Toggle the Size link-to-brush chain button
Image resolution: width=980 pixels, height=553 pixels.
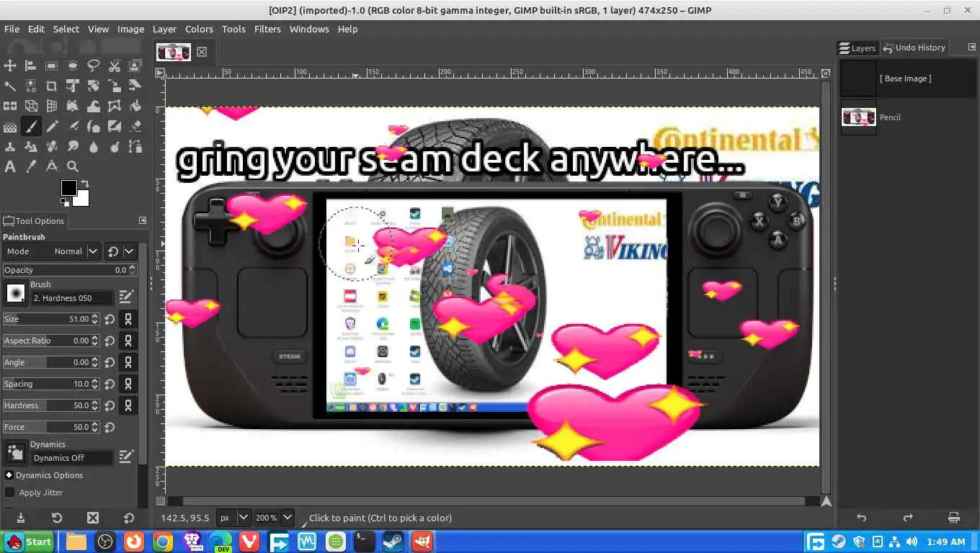[128, 319]
